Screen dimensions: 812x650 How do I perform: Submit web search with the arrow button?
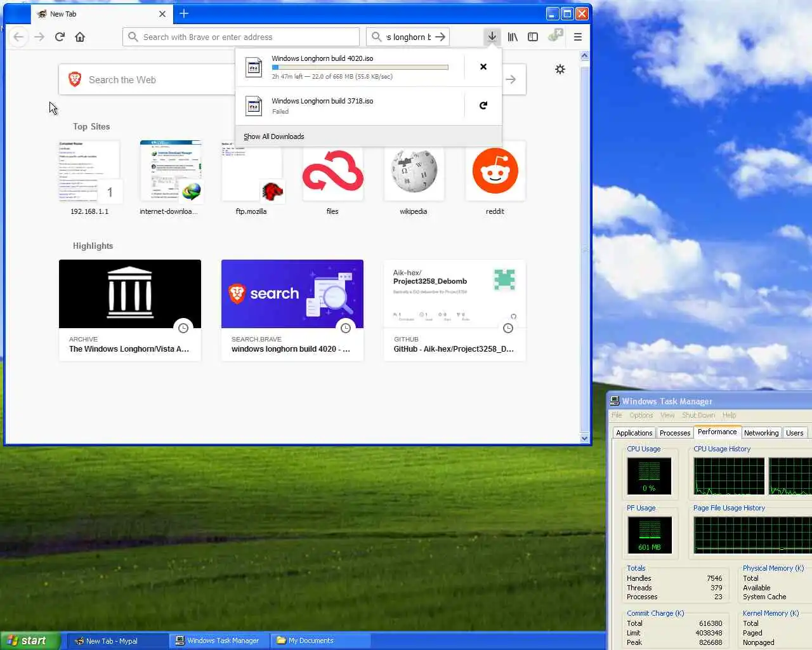(x=511, y=79)
